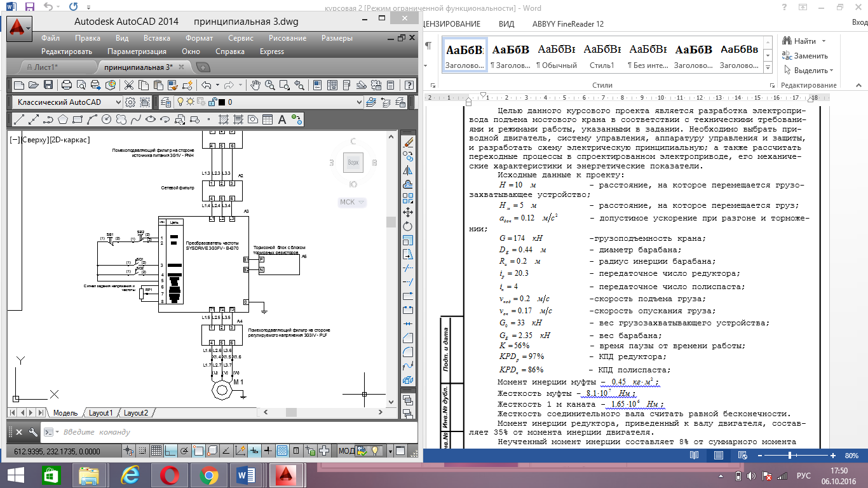Click the Help question mark icon in AutoCAD
The height and width of the screenshot is (488, 868).
pos(409,85)
